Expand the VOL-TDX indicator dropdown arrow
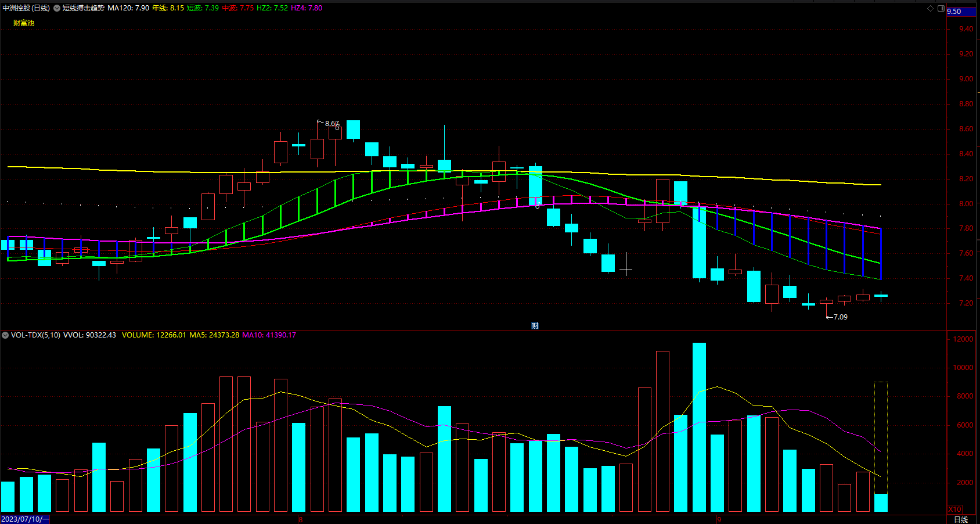This screenshot has width=980, height=524. (5, 335)
